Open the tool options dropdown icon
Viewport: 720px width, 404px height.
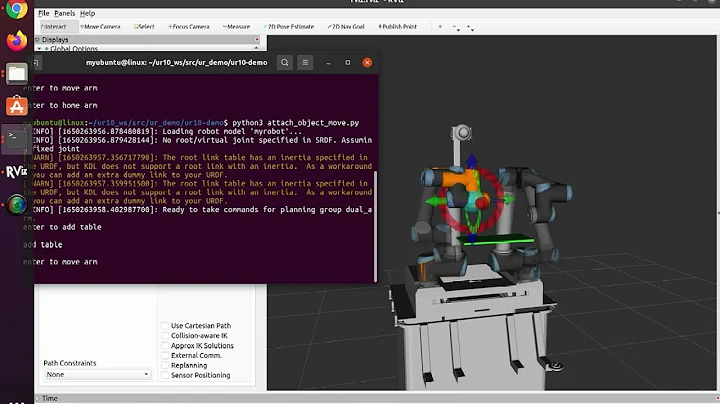[470, 28]
